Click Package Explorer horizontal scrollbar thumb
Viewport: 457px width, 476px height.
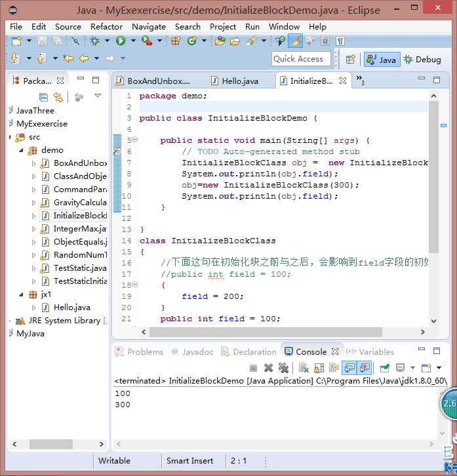[50, 444]
